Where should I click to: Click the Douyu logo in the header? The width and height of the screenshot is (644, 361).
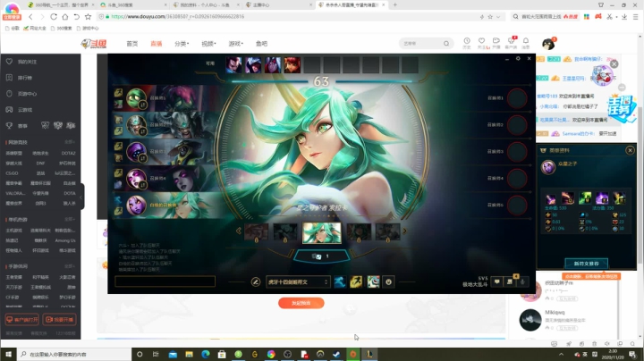tap(94, 44)
